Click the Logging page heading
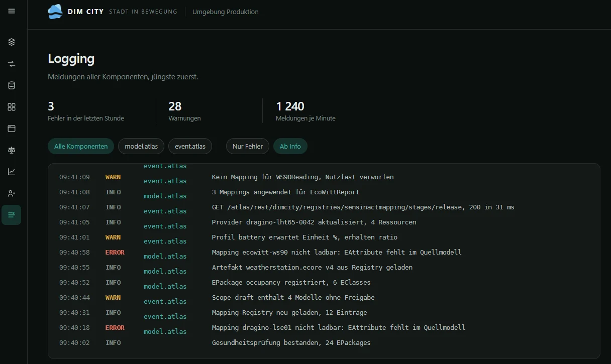This screenshot has width=611, height=364. pos(71,58)
